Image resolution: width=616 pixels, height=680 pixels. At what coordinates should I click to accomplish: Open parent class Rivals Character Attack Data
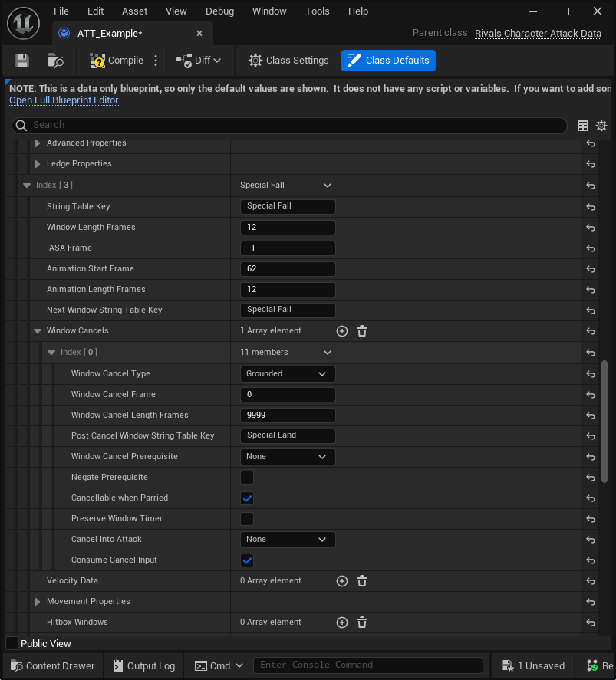tap(538, 34)
